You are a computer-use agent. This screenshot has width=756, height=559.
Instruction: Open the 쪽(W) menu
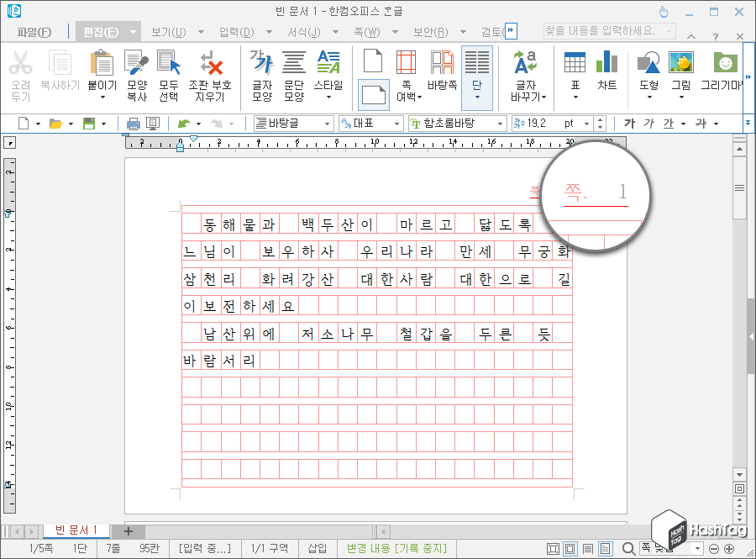pyautogui.click(x=367, y=32)
